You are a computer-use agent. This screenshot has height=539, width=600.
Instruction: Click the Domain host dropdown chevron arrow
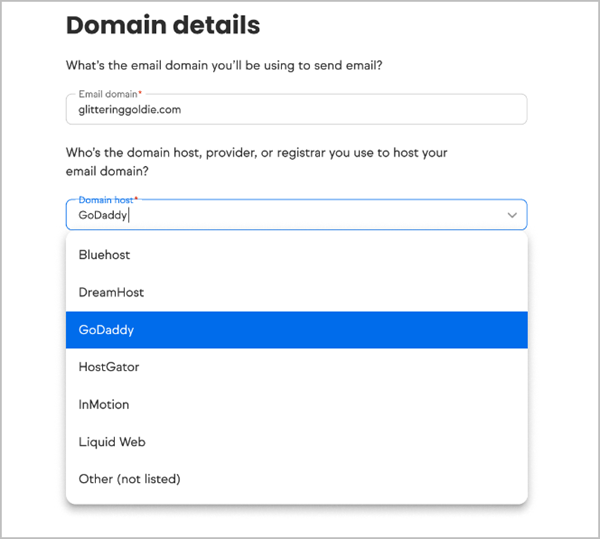coord(512,215)
